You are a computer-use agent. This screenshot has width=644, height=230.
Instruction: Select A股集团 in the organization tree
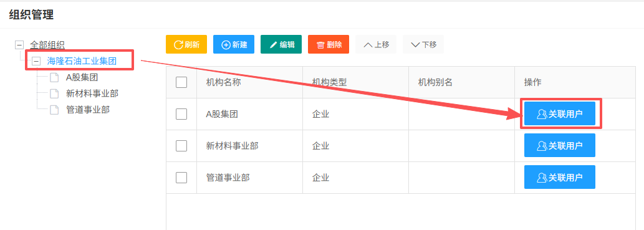click(82, 77)
